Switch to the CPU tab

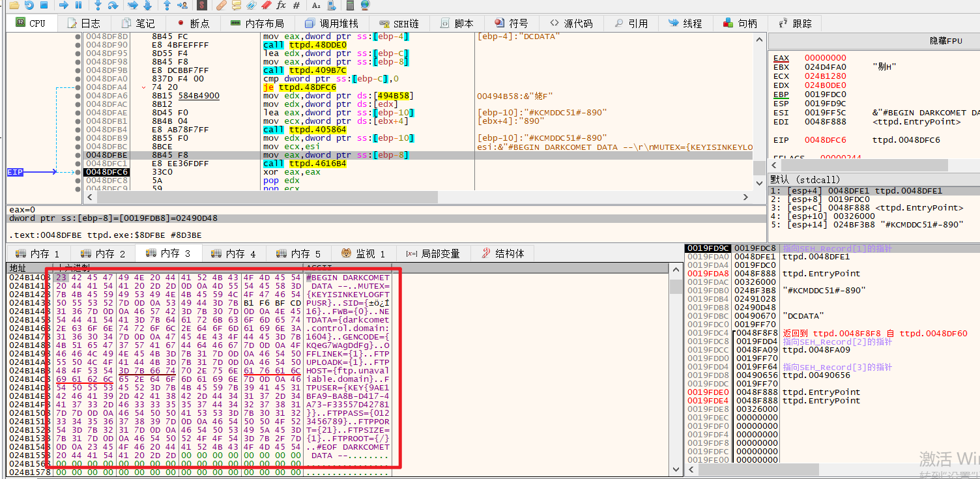pos(30,23)
